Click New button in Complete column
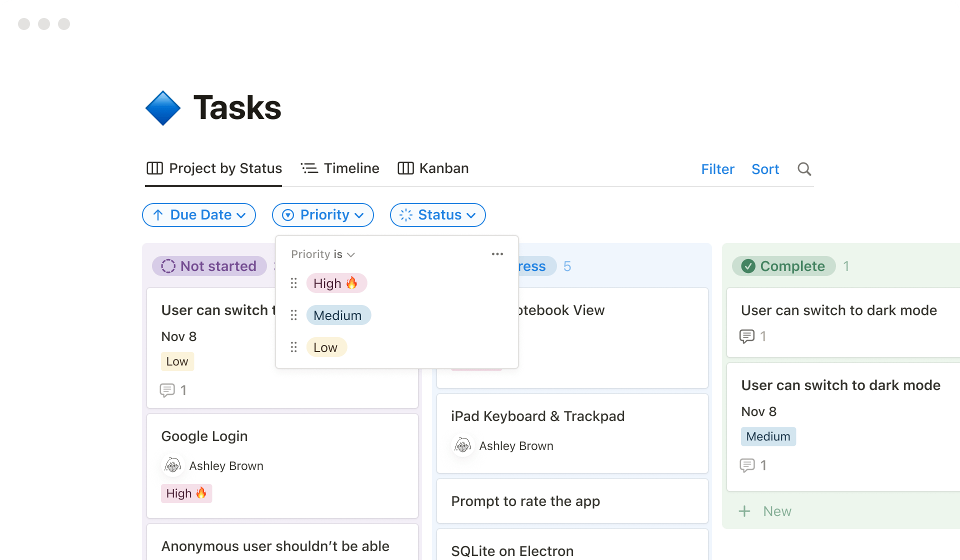The height and width of the screenshot is (560, 960). [x=765, y=510]
